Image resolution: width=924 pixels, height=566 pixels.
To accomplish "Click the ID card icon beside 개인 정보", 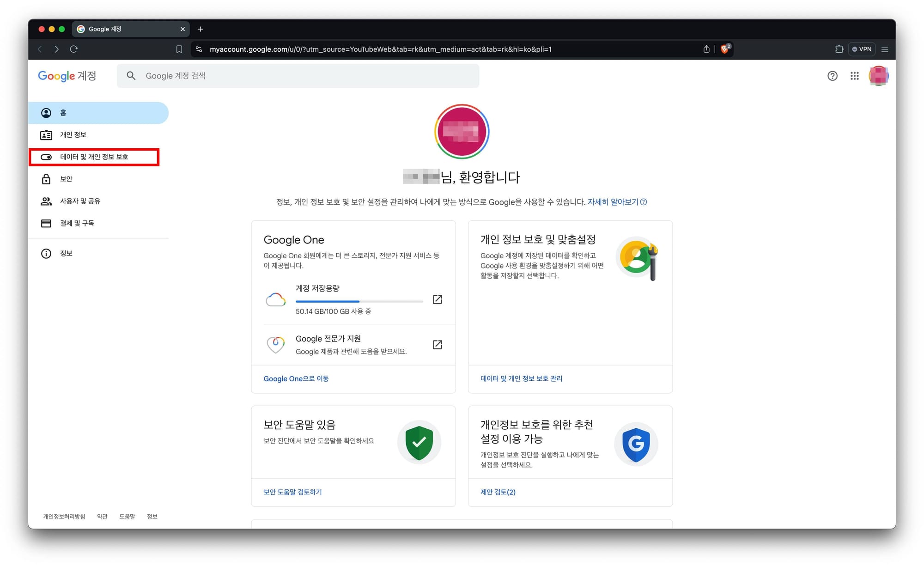I will (x=46, y=135).
